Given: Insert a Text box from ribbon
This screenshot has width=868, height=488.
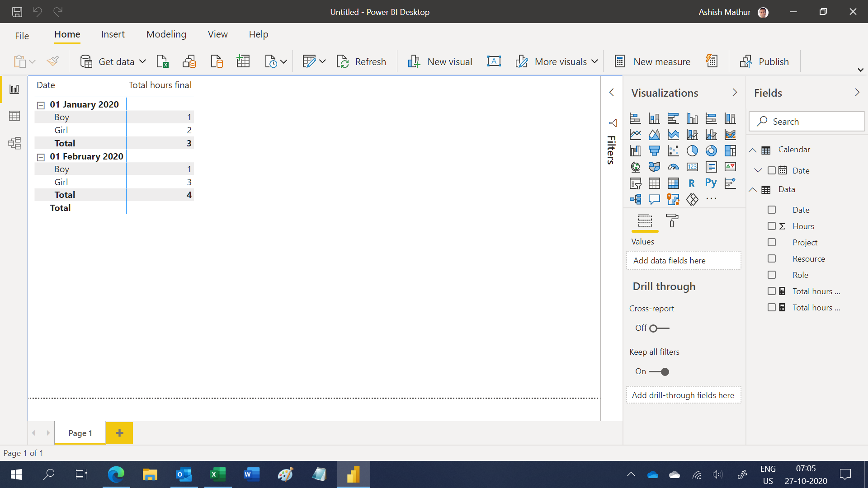Looking at the screenshot, I should click(x=494, y=61).
